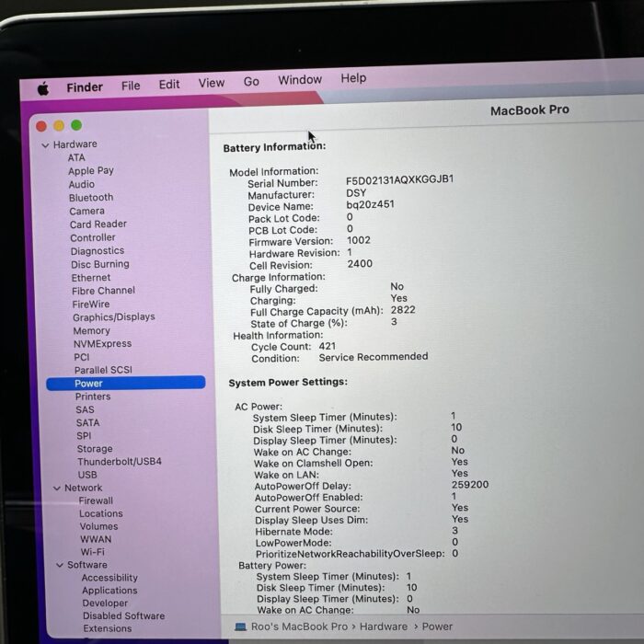Select Extensions under Software
644x644 pixels.
108,628
